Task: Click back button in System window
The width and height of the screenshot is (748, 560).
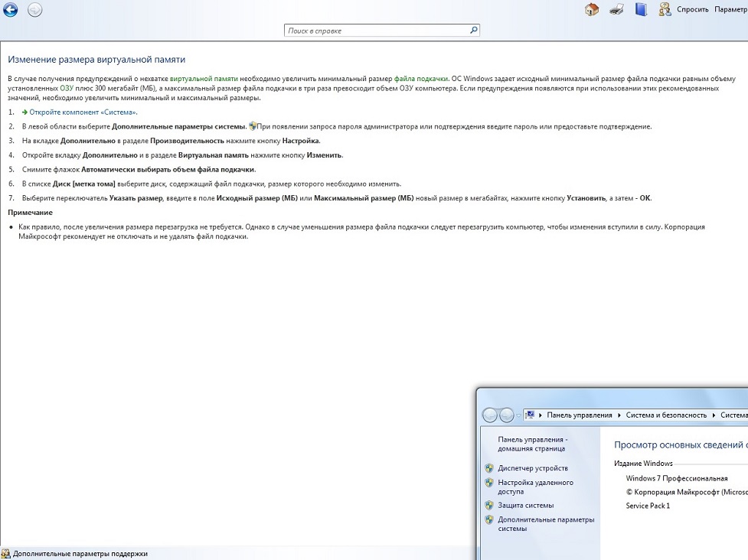Action: pyautogui.click(x=490, y=415)
